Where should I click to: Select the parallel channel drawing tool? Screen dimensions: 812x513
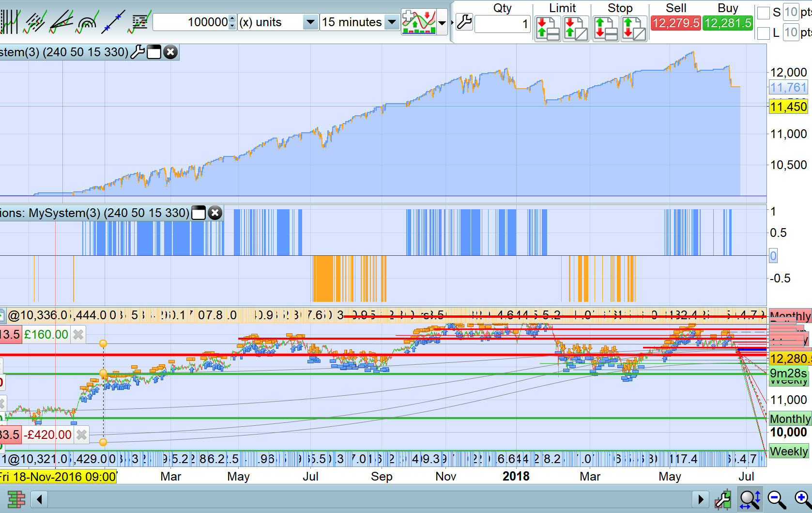click(35, 22)
